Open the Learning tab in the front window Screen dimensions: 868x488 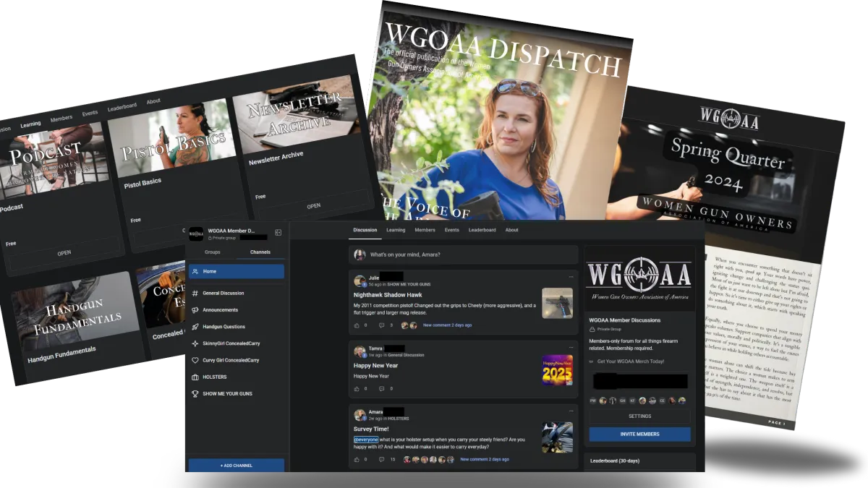coord(396,230)
